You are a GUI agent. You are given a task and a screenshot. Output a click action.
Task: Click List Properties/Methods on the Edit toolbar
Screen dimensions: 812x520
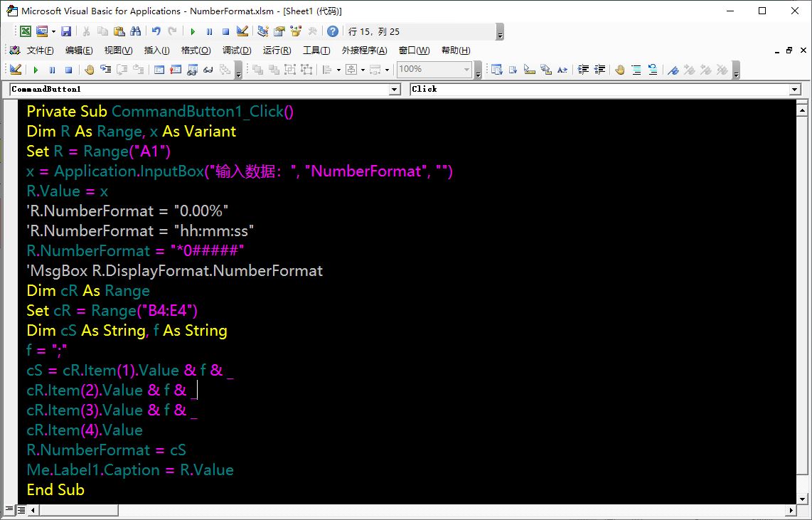[x=496, y=70]
